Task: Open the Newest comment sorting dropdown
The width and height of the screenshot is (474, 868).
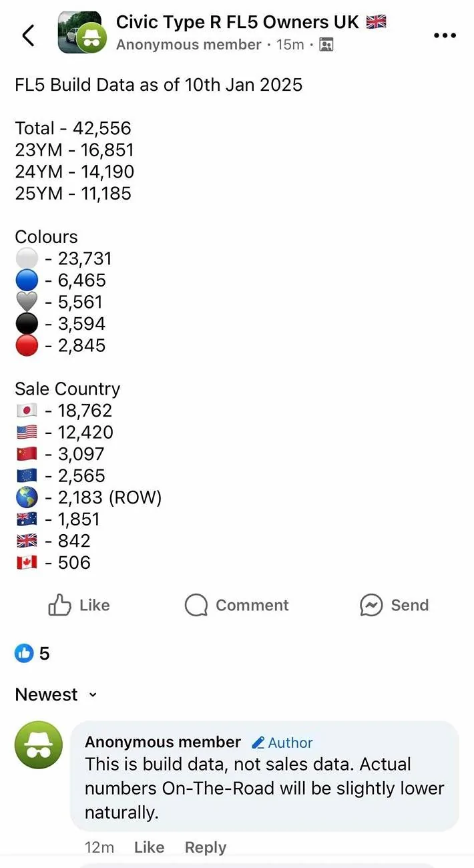Action: click(x=47, y=694)
